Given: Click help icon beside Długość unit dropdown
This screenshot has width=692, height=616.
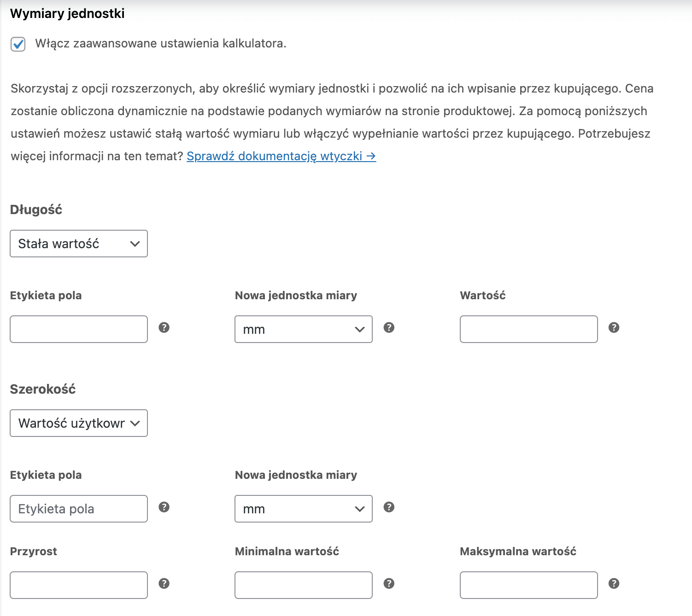Looking at the screenshot, I should tap(389, 327).
